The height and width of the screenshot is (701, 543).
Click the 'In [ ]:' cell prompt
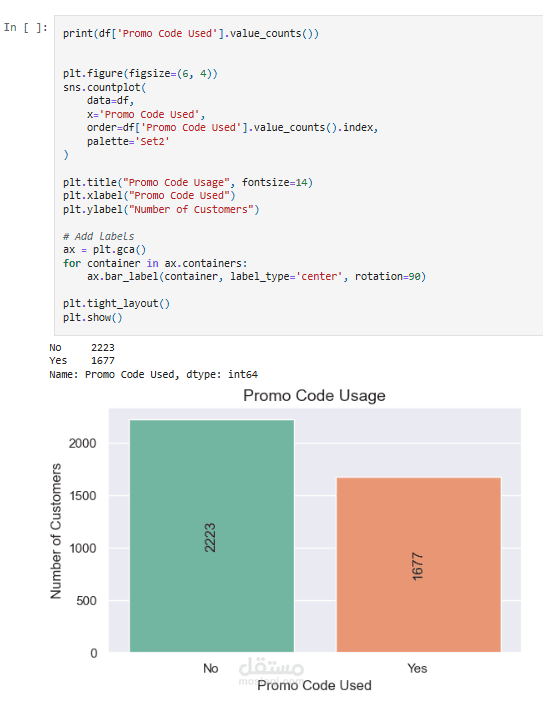coord(25,28)
